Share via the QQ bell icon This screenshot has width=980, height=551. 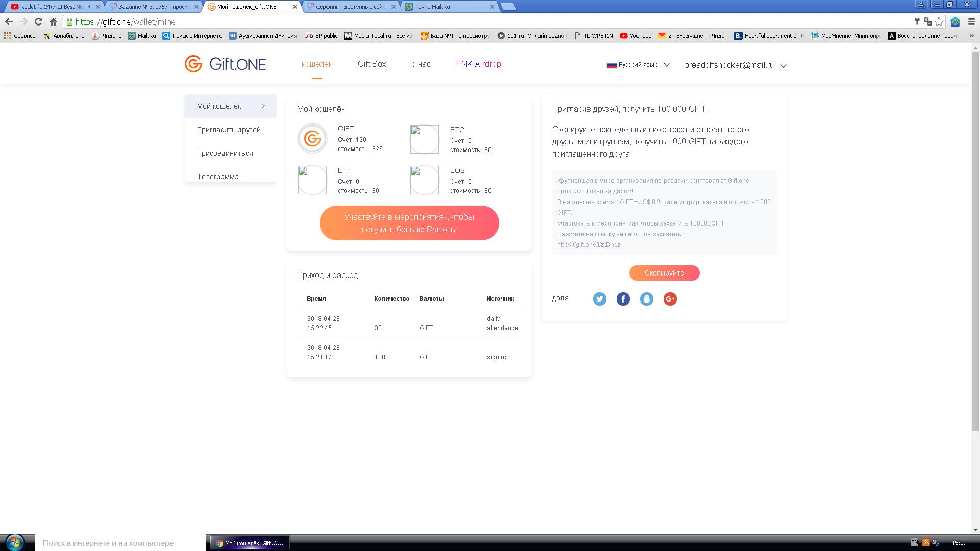click(x=646, y=299)
